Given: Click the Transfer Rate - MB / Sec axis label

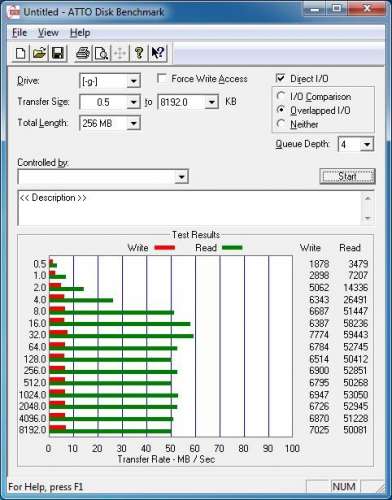Looking at the screenshot, I should 166,459.
